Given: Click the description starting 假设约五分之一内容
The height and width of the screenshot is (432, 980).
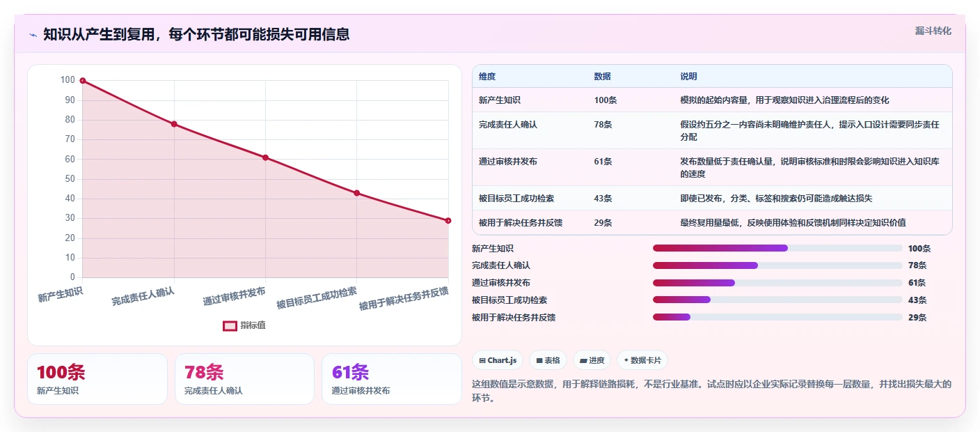Looking at the screenshot, I should 810,131.
